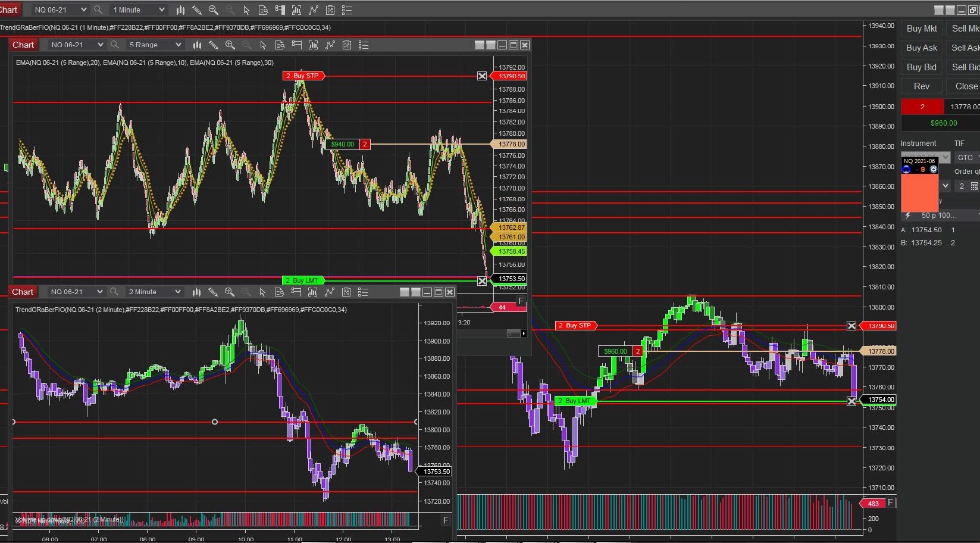Image resolution: width=980 pixels, height=543 pixels.
Task: Open Properties in 5 Range chart toolbar
Action: (364, 45)
